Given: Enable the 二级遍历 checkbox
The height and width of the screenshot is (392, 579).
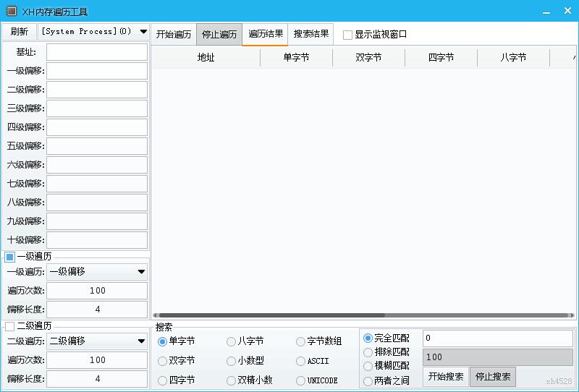Looking at the screenshot, I should pos(10,326).
